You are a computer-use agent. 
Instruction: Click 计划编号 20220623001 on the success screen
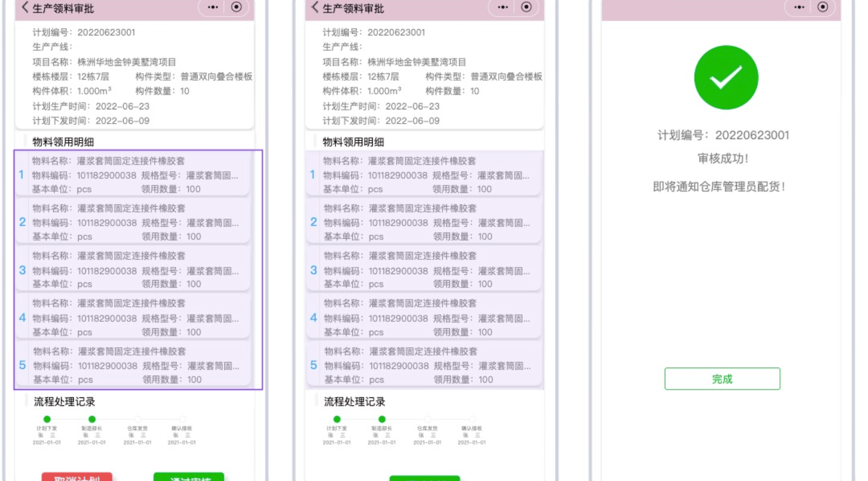tap(723, 135)
